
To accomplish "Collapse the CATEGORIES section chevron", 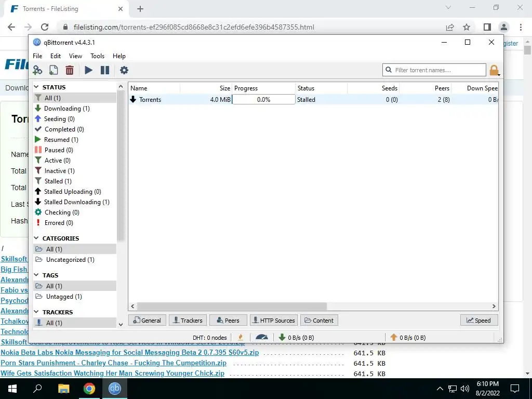I will (37, 238).
